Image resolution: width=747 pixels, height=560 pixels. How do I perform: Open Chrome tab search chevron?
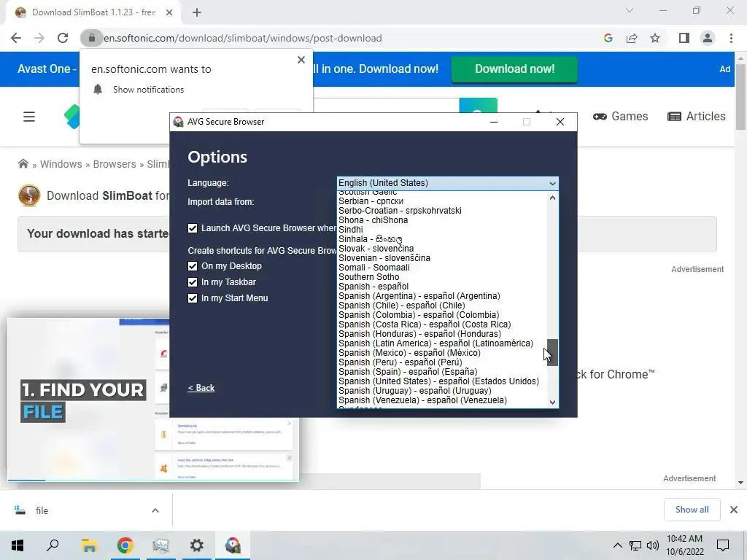[630, 10]
